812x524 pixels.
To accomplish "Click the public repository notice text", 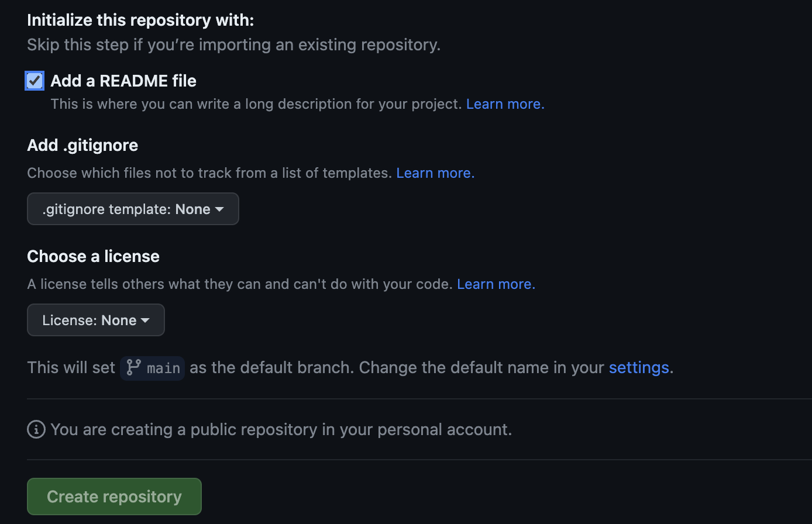I will 281,429.
